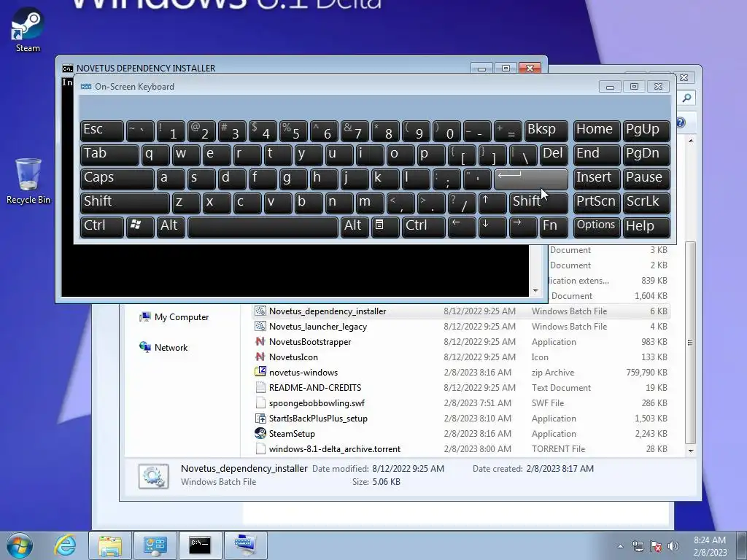
Task: Click the Explorer search magnifier icon
Action: coord(686,98)
